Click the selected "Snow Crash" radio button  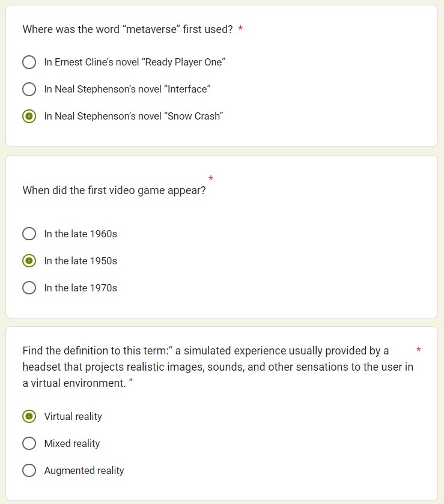pyautogui.click(x=29, y=117)
